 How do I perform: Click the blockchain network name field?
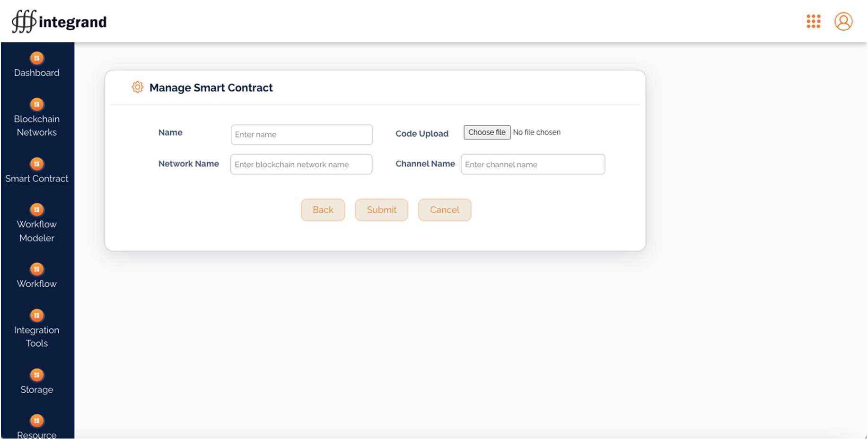[301, 164]
